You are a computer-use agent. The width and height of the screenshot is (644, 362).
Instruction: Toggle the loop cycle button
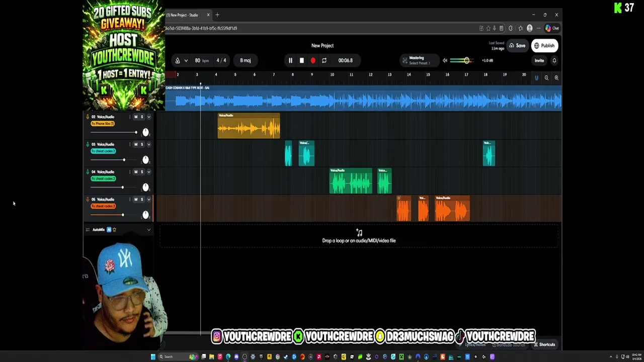(x=324, y=60)
